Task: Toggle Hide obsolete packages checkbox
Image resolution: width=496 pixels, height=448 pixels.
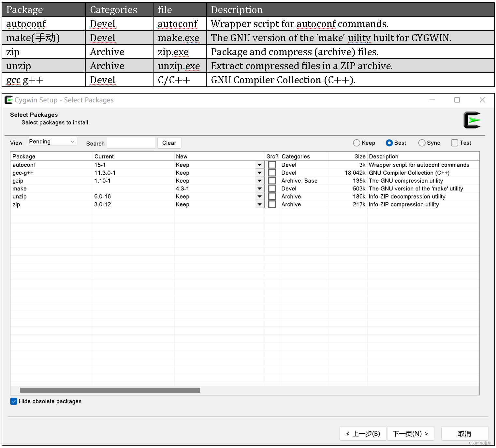Action: 14,401
